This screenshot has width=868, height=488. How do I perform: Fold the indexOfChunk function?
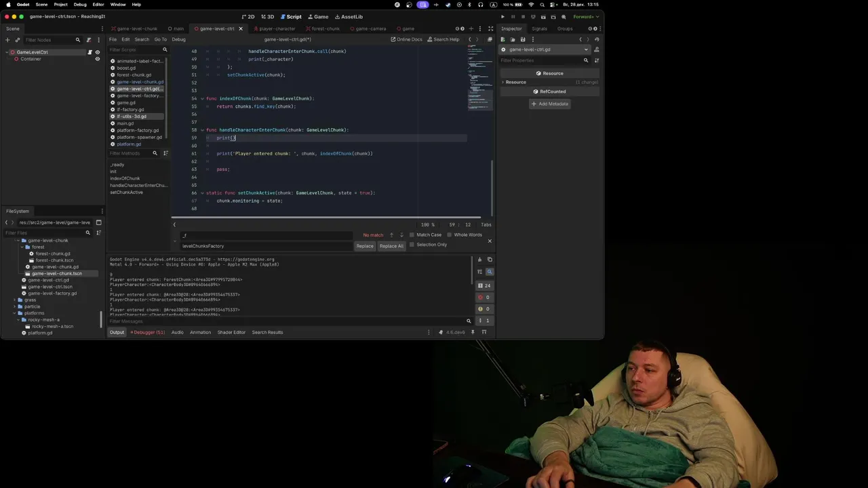pos(201,98)
